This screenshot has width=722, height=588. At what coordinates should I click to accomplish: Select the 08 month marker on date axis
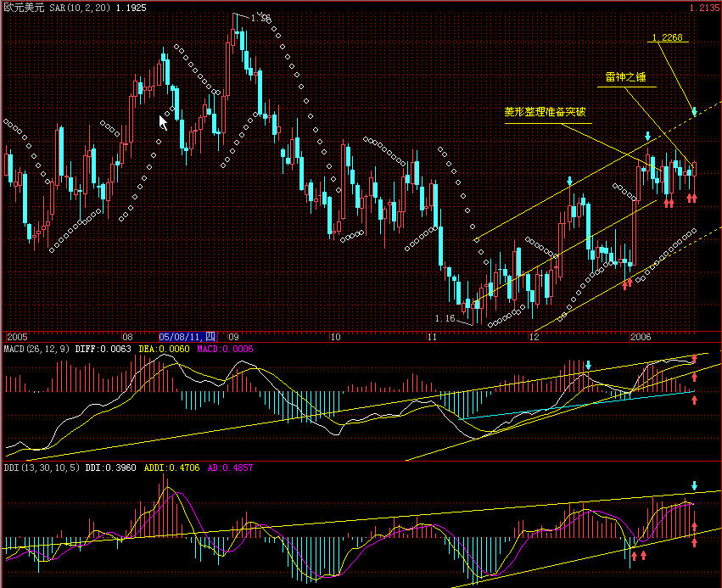127,337
